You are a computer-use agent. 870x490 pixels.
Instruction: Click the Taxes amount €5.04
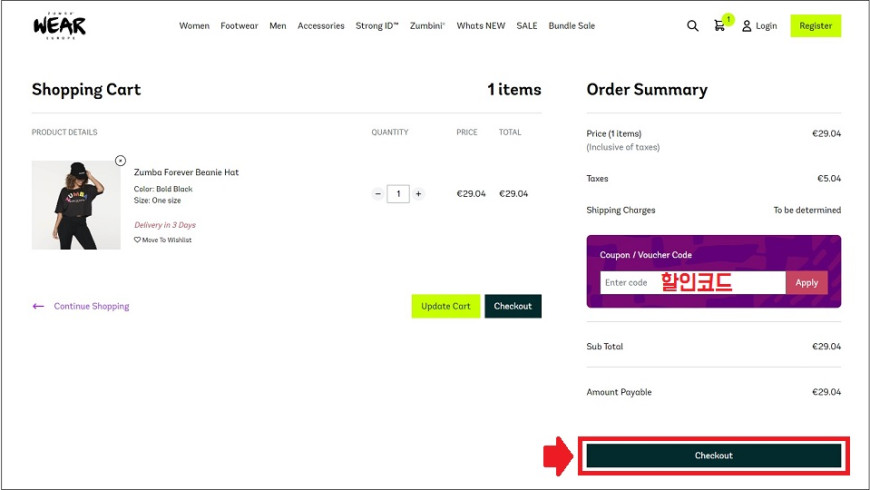coord(829,179)
